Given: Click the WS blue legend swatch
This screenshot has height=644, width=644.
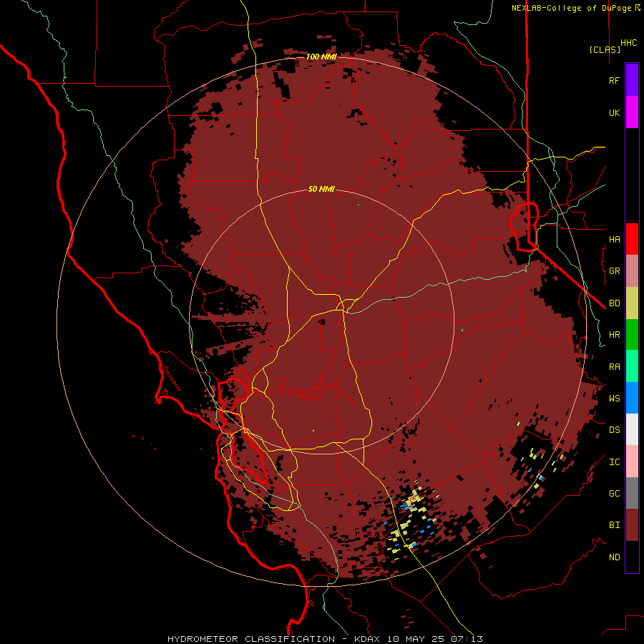Looking at the screenshot, I should 632,398.
